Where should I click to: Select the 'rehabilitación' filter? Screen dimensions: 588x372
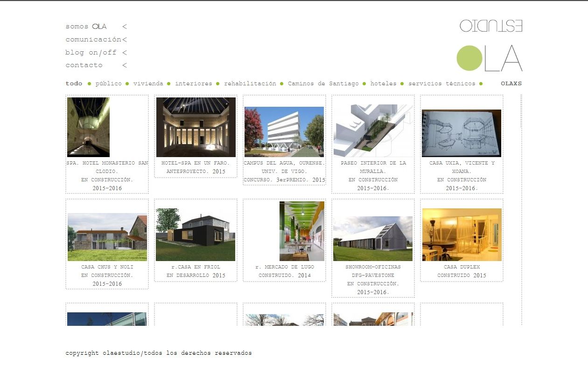click(x=250, y=84)
